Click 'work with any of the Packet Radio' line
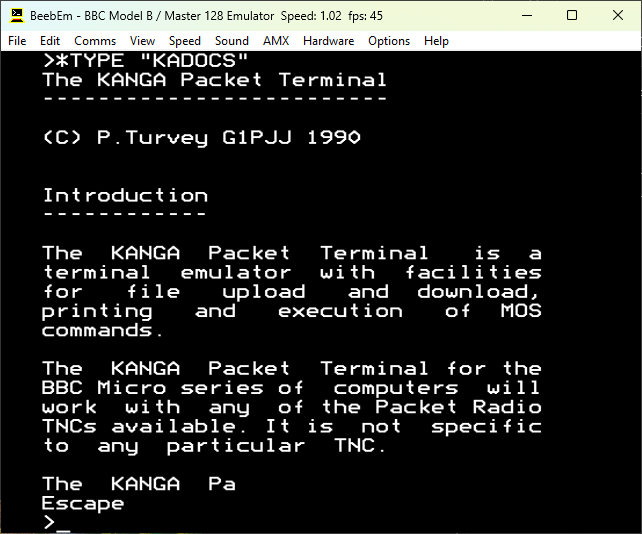Image resolution: width=642 pixels, height=534 pixels. pyautogui.click(x=292, y=407)
